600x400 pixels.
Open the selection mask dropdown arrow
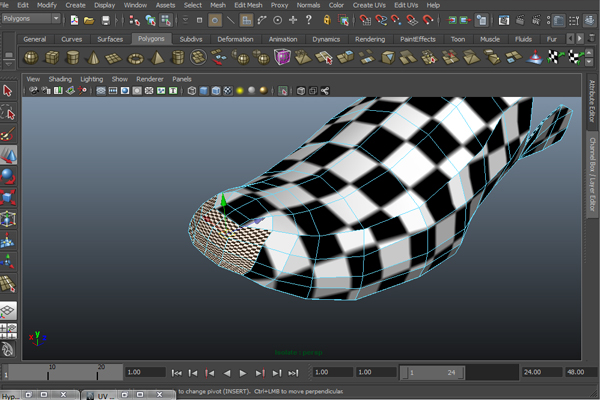(185, 20)
